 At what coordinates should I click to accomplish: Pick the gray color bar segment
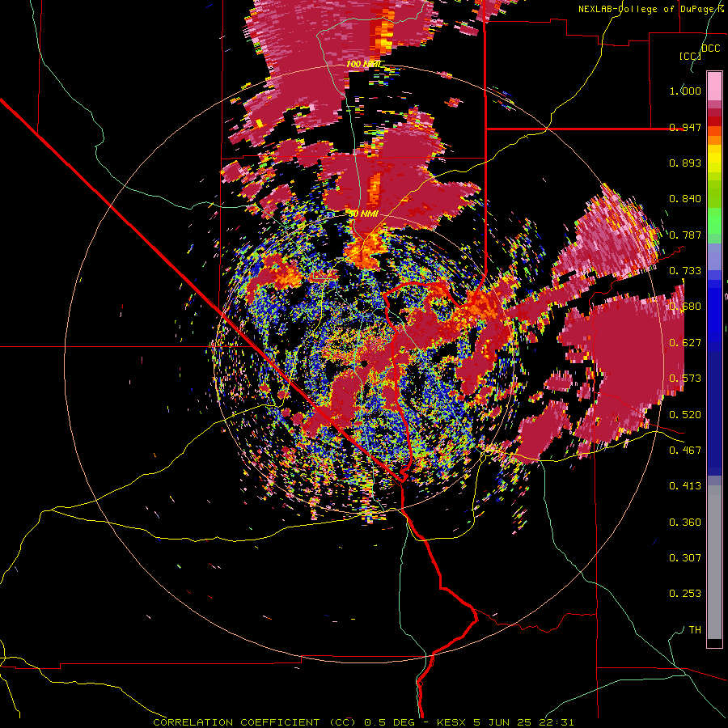[714, 562]
